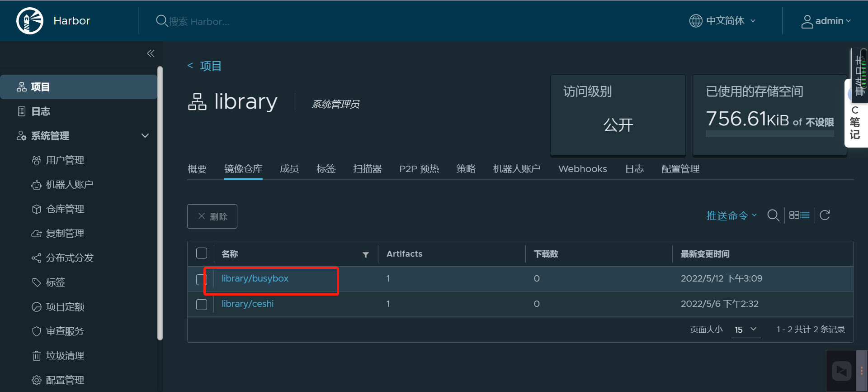Click the Harbor lighthouse logo
The width and height of the screenshot is (868, 392).
click(30, 21)
